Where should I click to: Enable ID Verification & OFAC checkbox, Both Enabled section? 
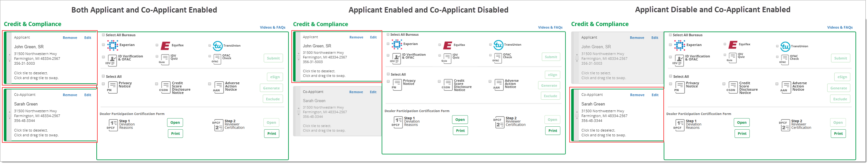tap(103, 57)
